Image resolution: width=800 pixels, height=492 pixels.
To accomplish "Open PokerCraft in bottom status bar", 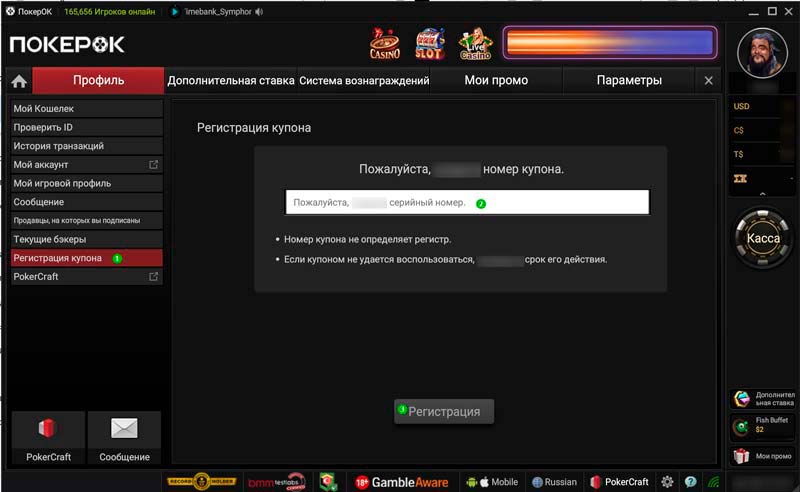I will coord(619,482).
